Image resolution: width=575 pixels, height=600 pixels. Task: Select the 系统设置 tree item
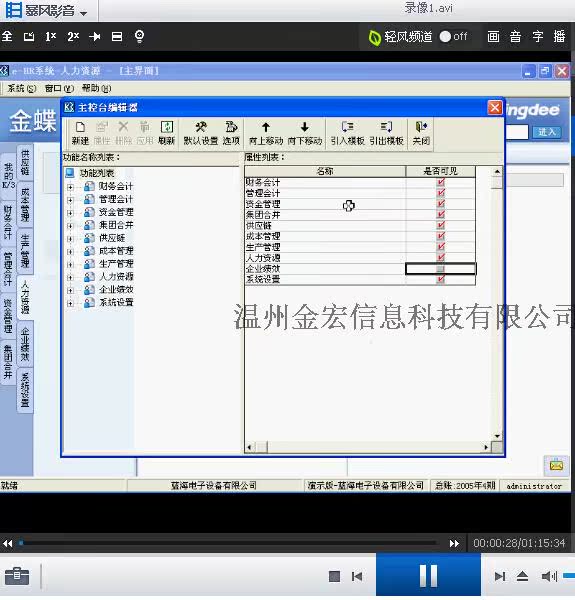pyautogui.click(x=116, y=302)
